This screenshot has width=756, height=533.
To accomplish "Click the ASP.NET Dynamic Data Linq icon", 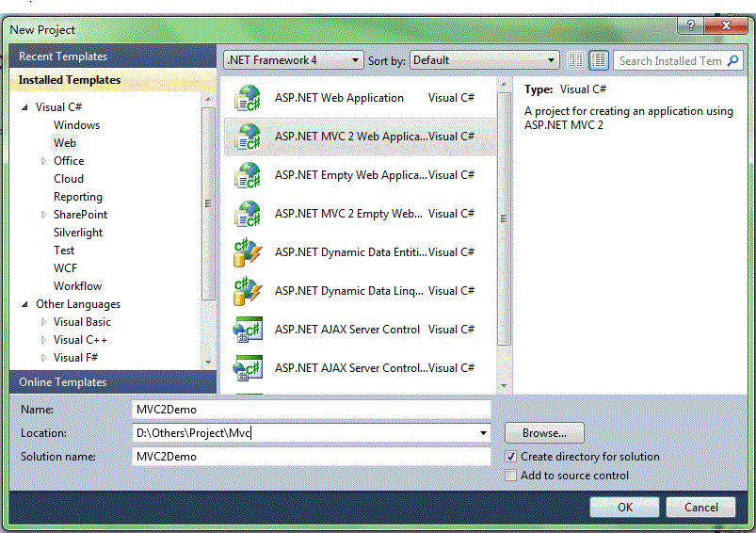I will coord(248,291).
